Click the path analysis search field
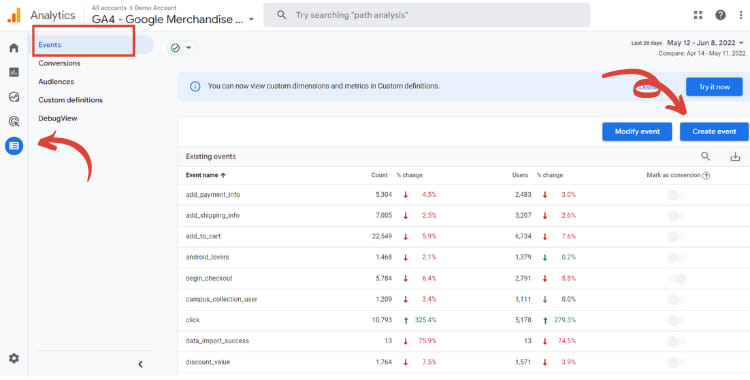The width and height of the screenshot is (750, 380). coord(427,15)
